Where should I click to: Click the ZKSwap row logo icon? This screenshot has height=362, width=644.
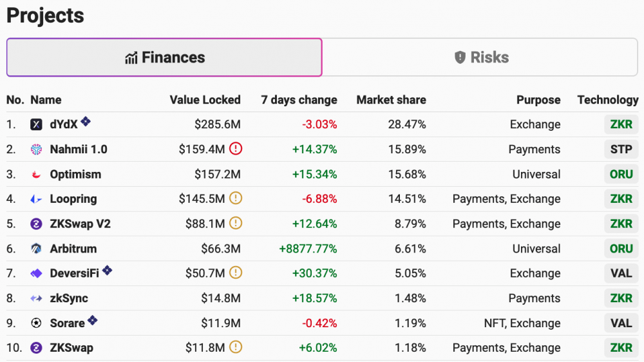(36, 348)
